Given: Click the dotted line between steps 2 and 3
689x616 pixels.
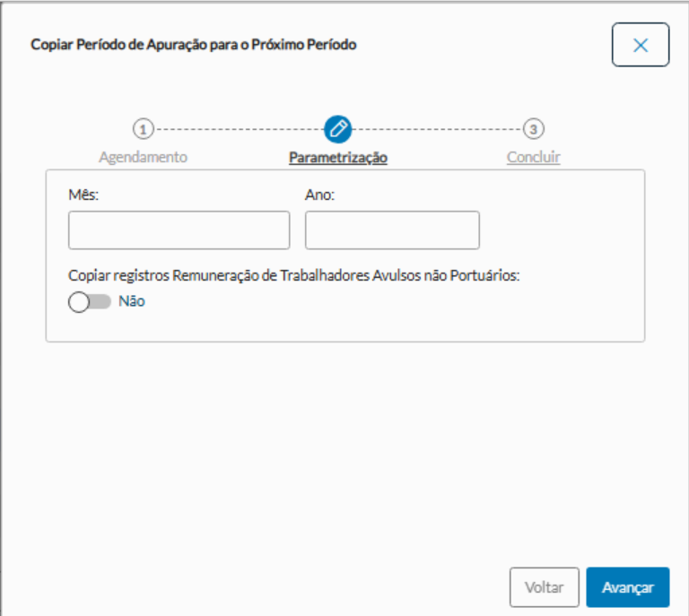Looking at the screenshot, I should 437,129.
